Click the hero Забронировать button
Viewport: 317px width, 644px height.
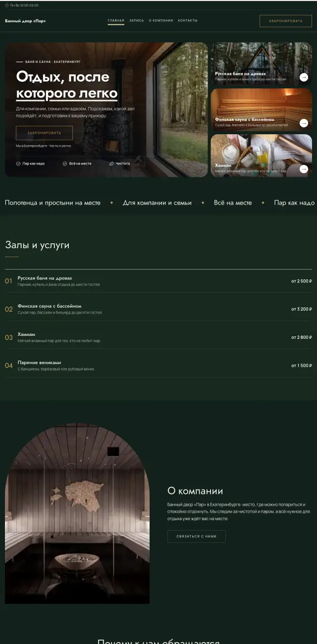point(45,133)
